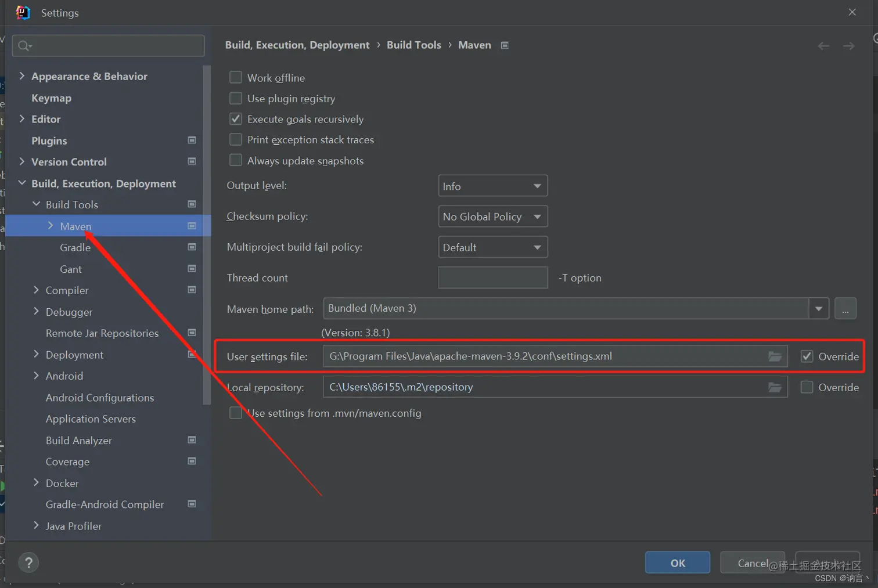Select Build Analyzer in settings tree
The image size is (878, 588).
click(x=79, y=441)
